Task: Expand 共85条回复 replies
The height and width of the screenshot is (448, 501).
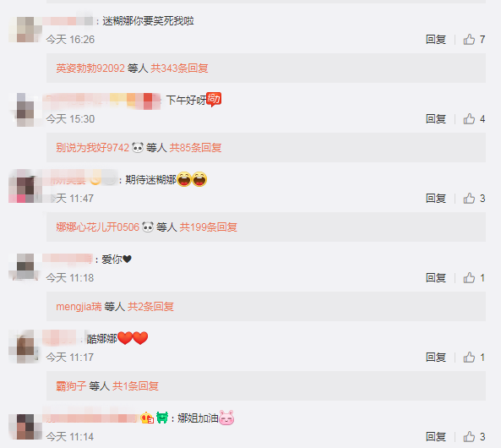Action: pyautogui.click(x=195, y=148)
